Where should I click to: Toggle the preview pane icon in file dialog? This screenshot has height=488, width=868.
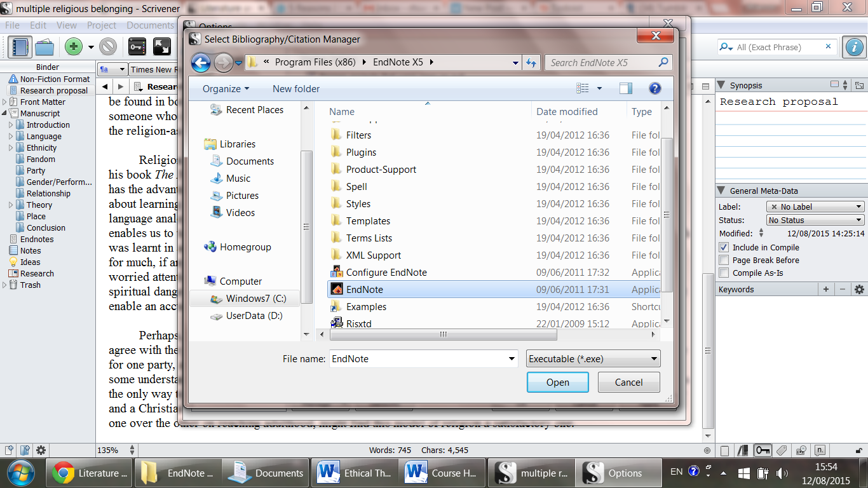[626, 88]
